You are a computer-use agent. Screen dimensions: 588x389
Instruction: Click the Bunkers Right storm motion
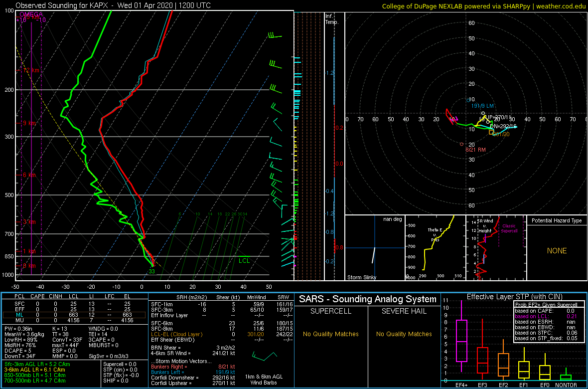click(x=193, y=367)
